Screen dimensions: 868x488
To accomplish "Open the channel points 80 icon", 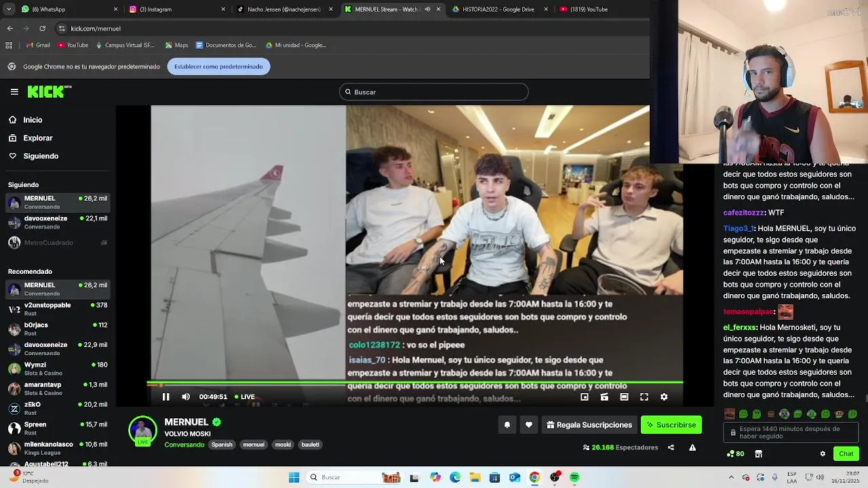I will tap(735, 454).
